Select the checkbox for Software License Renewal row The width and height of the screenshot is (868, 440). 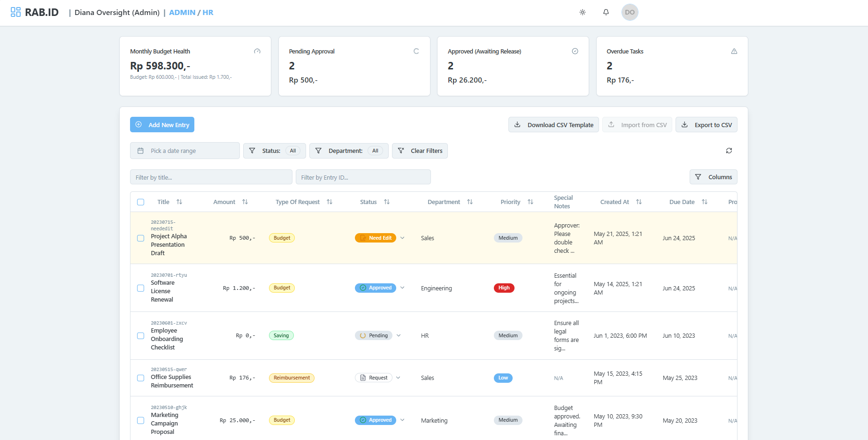click(140, 288)
